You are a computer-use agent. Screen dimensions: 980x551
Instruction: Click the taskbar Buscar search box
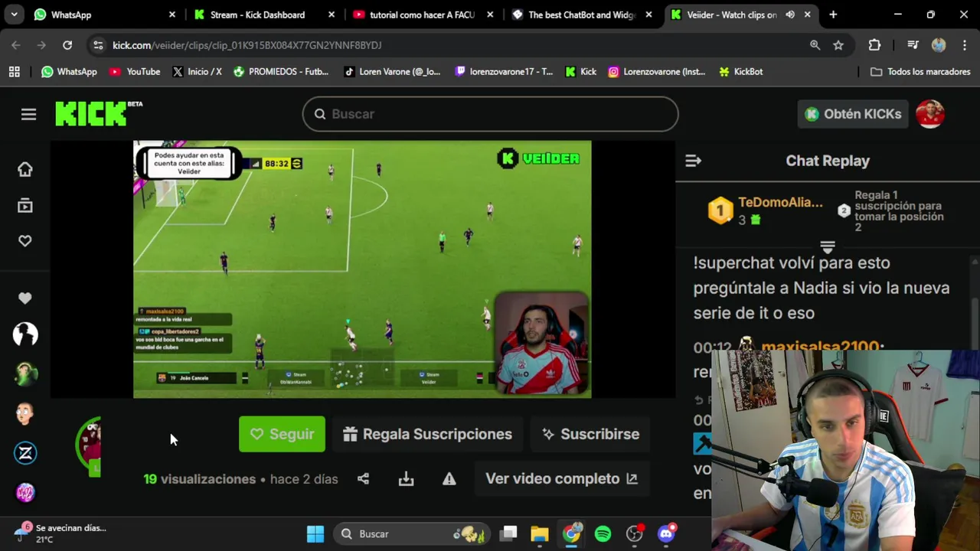tap(413, 534)
